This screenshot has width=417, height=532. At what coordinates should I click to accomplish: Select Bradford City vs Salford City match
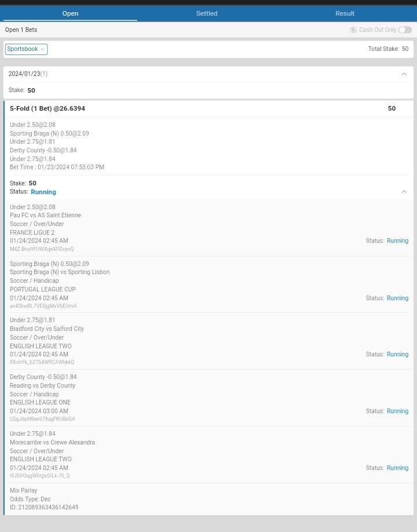pyautogui.click(x=47, y=329)
